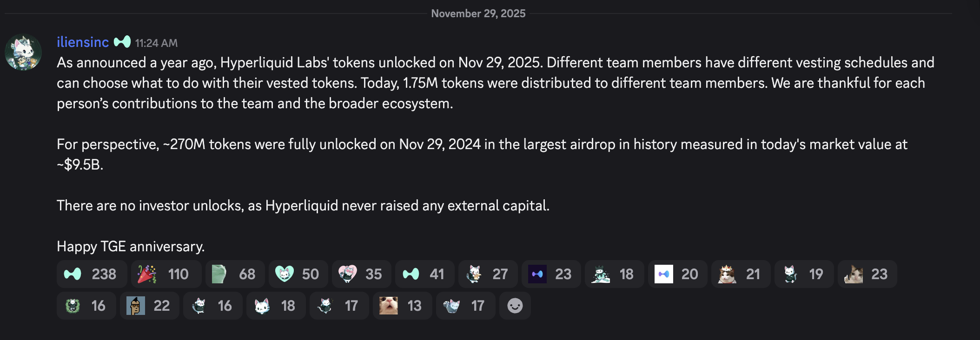The image size is (980, 340).
Task: Toggle the pink heart cat reaction showing 35
Action: pyautogui.click(x=360, y=274)
